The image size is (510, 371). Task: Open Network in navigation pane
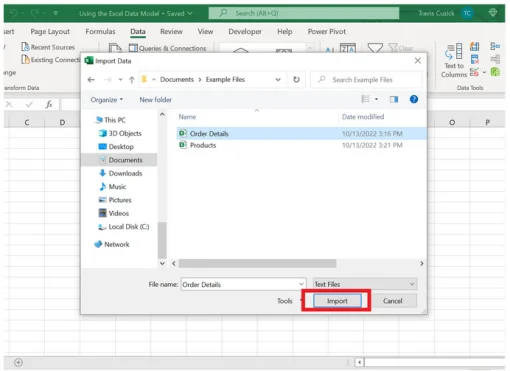click(x=112, y=244)
